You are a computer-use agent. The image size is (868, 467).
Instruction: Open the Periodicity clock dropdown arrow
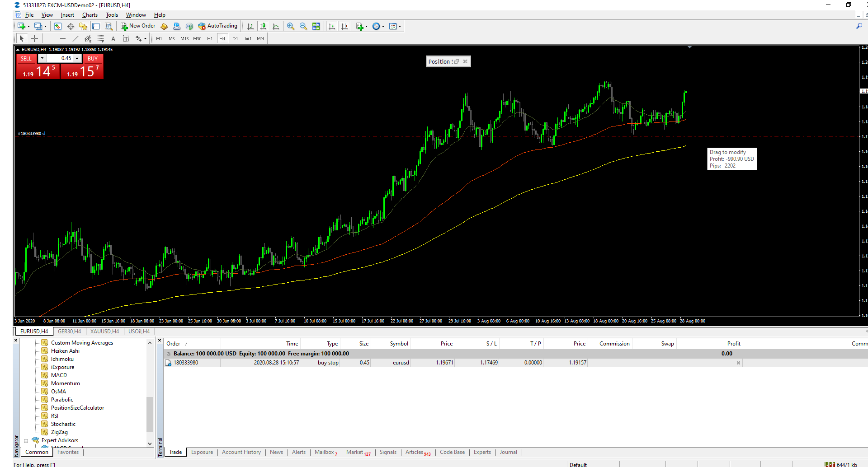click(x=383, y=26)
